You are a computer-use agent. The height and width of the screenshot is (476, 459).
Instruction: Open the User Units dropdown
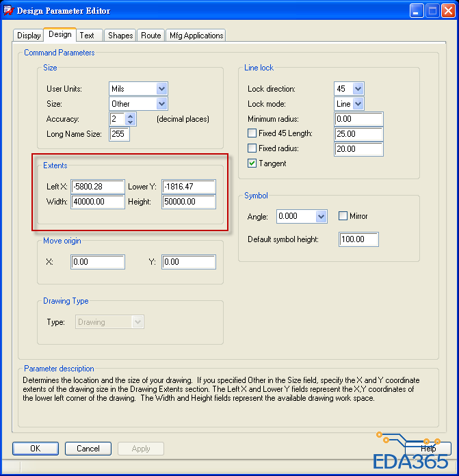(161, 89)
